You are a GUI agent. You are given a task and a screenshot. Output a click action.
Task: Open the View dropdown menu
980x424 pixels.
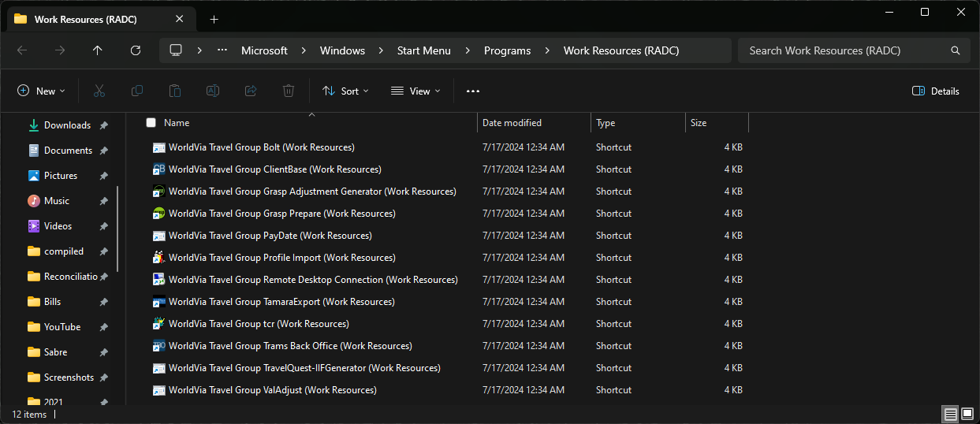415,91
